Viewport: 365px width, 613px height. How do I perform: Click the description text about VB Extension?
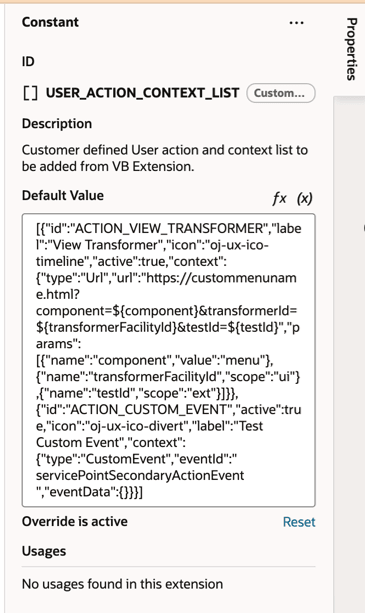point(165,158)
